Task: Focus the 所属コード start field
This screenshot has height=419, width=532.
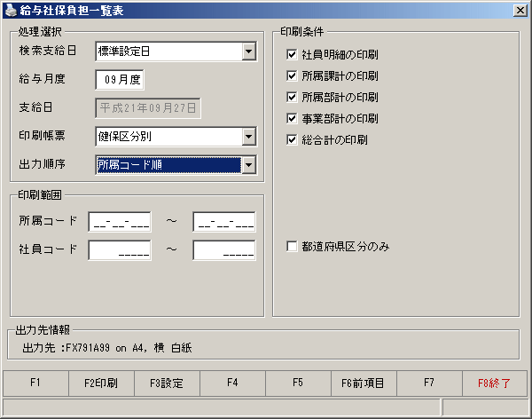Action: 120,222
